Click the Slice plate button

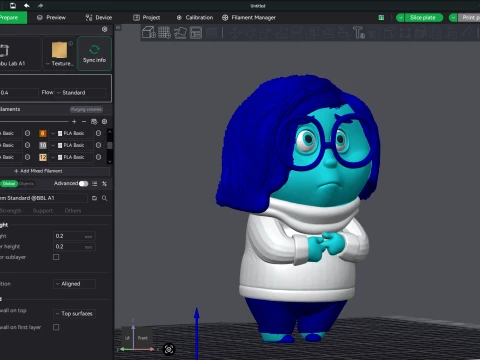[x=423, y=18]
